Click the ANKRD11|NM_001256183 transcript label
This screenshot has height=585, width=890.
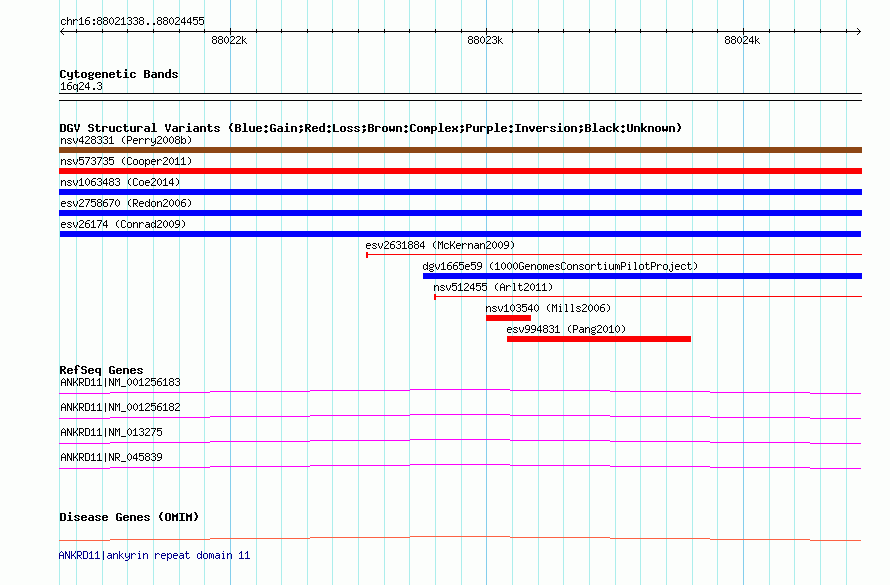tap(120, 382)
